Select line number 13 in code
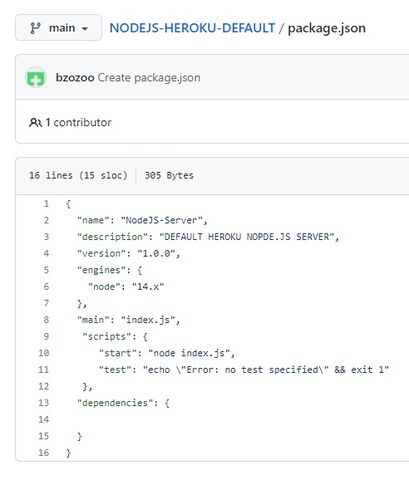 click(x=44, y=403)
